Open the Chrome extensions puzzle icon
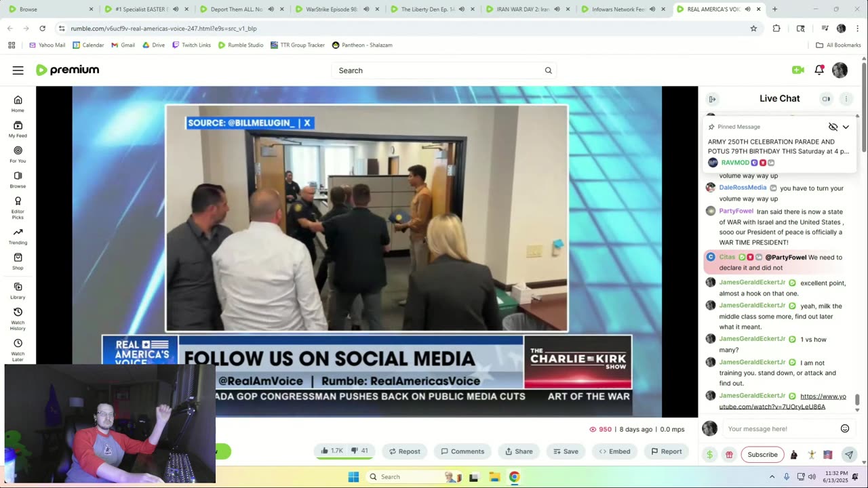The image size is (868, 488). 776,28
